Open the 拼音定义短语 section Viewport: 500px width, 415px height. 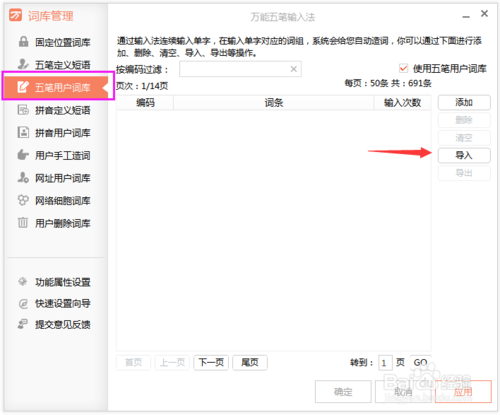pyautogui.click(x=55, y=110)
